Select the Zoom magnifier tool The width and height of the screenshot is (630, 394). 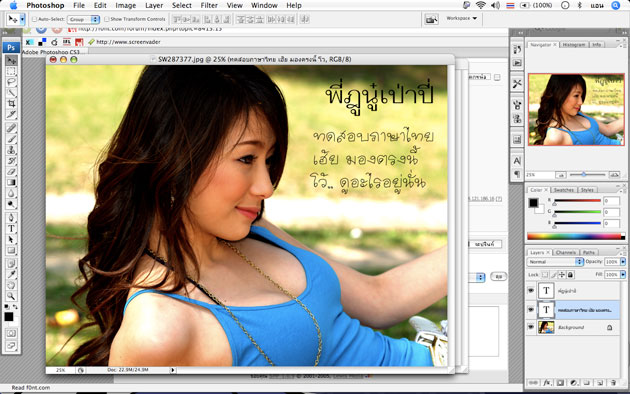11,296
